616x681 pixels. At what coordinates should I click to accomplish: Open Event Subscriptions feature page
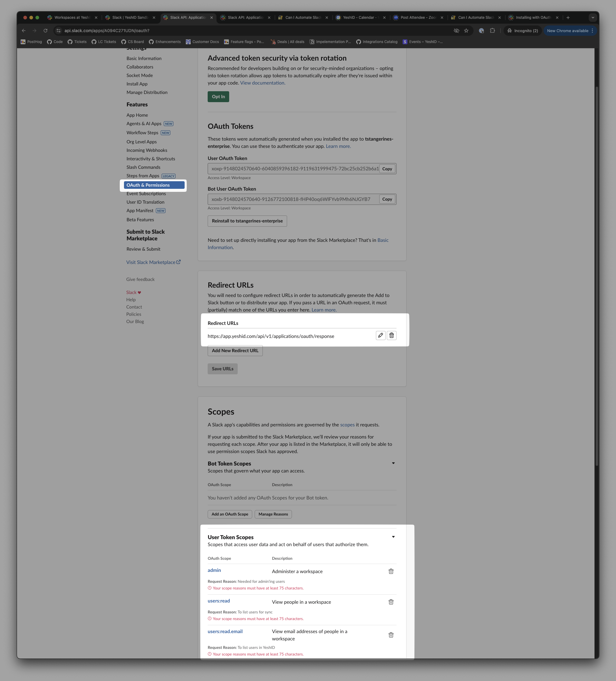tap(146, 194)
